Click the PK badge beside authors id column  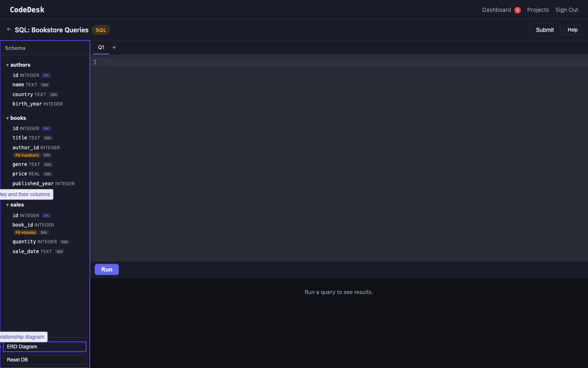pos(46,75)
